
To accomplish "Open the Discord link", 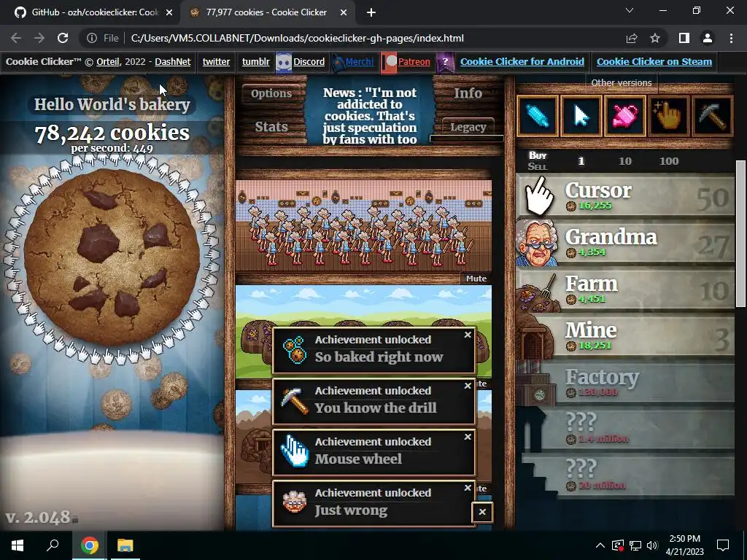I will (309, 61).
